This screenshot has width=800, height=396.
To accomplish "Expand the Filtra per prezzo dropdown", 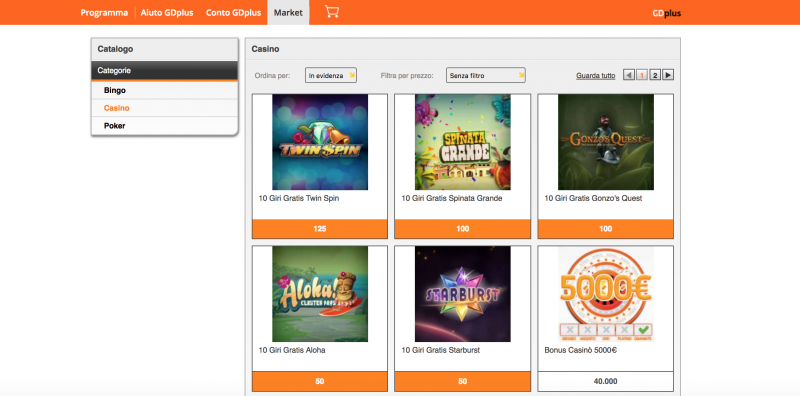I will (486, 75).
